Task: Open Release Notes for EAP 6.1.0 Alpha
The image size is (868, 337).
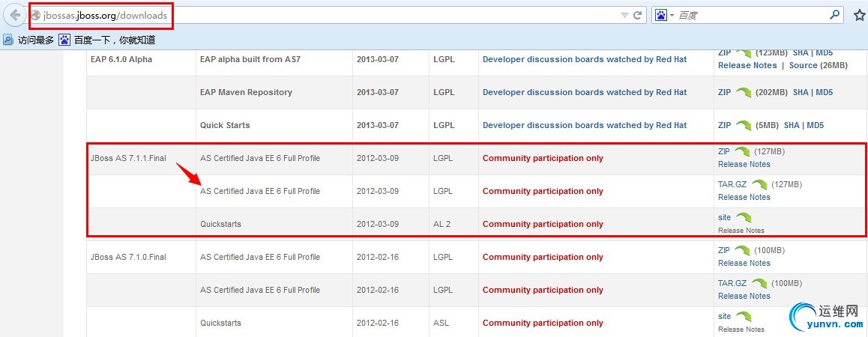Action: pyautogui.click(x=747, y=65)
